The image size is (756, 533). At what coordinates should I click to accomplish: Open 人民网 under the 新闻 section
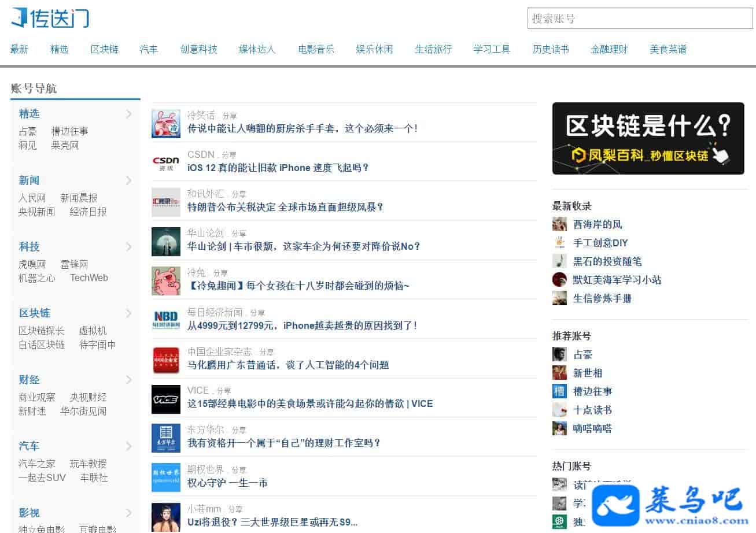point(32,198)
